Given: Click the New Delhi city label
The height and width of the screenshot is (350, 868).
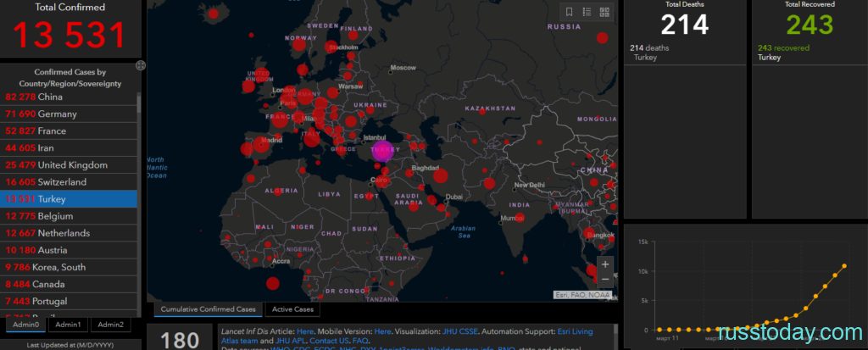Looking at the screenshot, I should coord(529,185).
